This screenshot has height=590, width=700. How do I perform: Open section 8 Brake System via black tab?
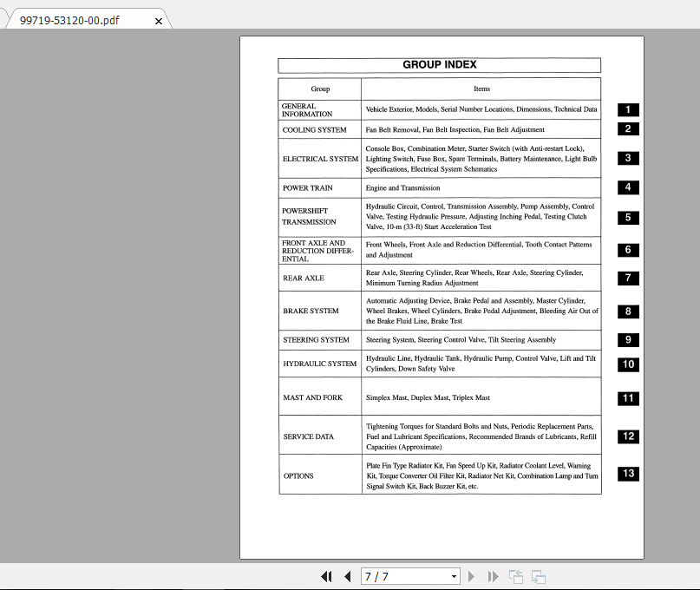tap(627, 311)
